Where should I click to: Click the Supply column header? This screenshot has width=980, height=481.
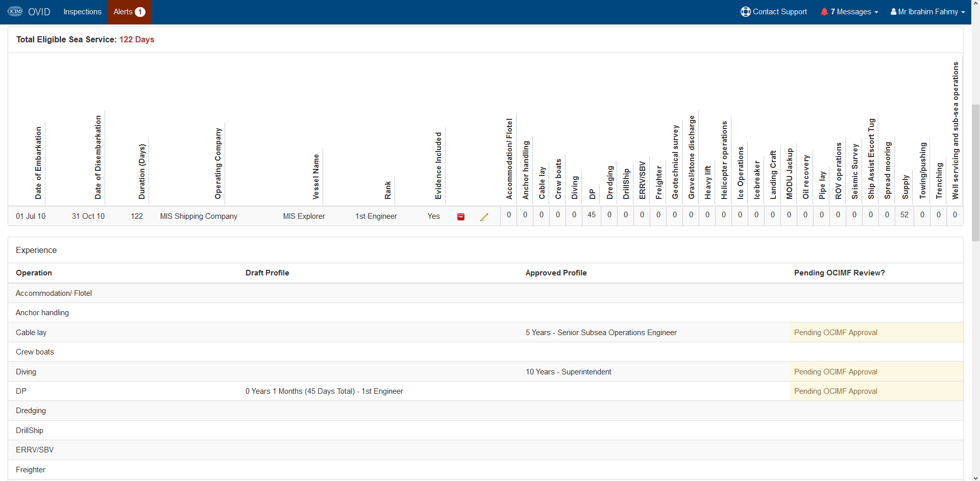point(905,187)
